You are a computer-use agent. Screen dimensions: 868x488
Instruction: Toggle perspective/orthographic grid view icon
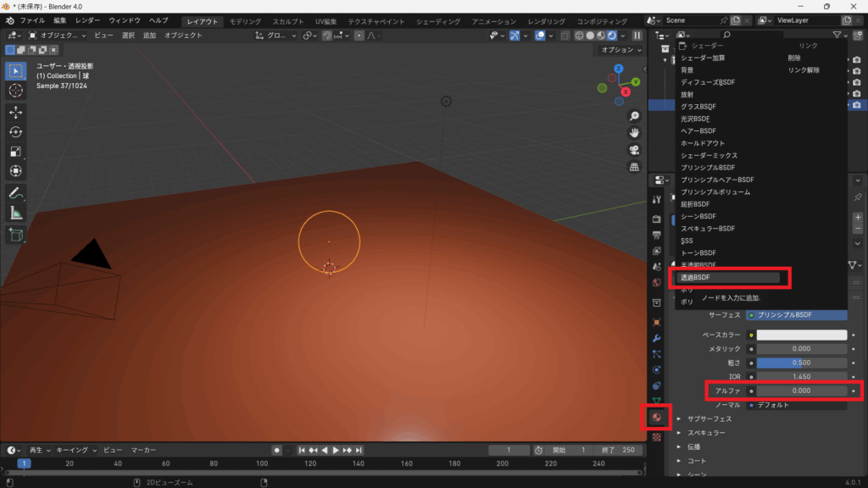point(633,167)
